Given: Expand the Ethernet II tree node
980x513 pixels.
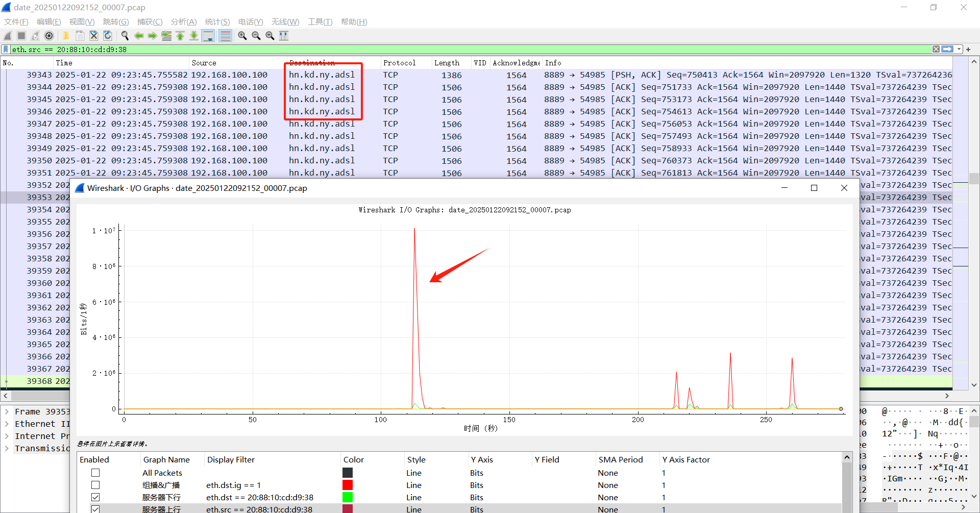Looking at the screenshot, I should (7, 424).
